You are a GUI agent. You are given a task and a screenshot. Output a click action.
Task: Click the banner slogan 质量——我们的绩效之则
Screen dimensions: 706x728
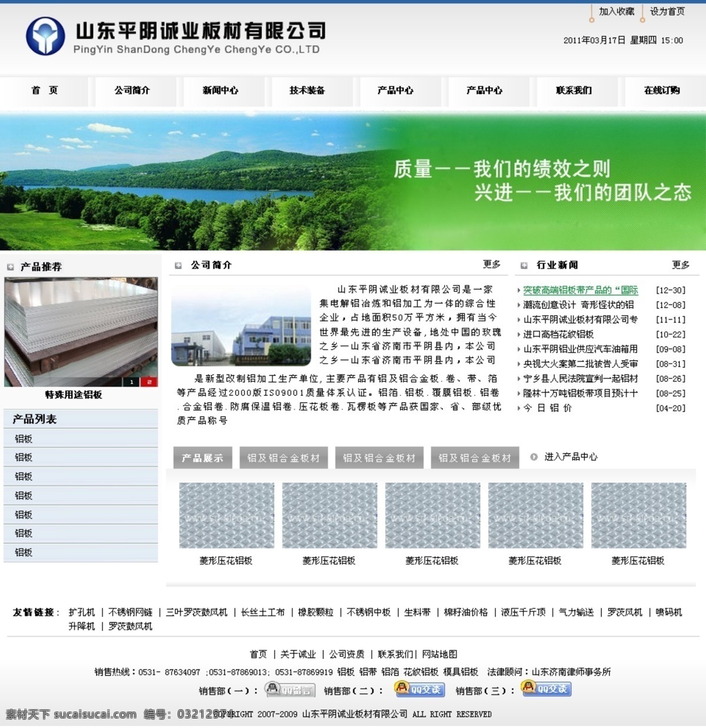tap(502, 169)
